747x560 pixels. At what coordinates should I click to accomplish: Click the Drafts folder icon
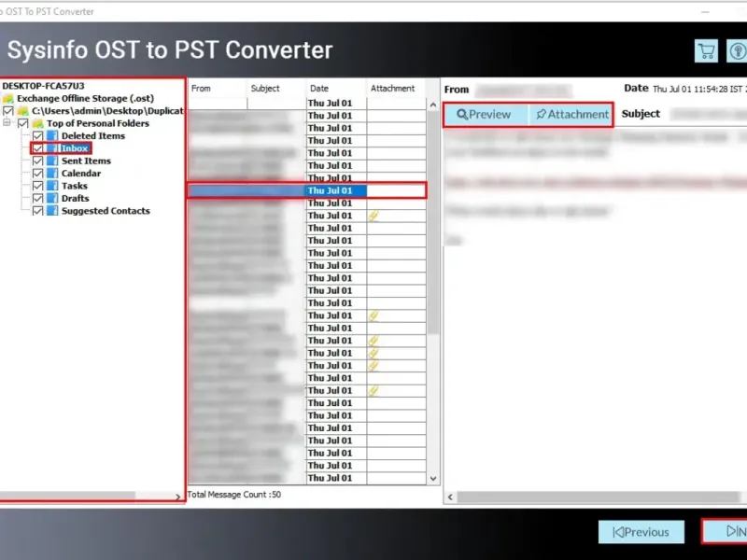52,198
